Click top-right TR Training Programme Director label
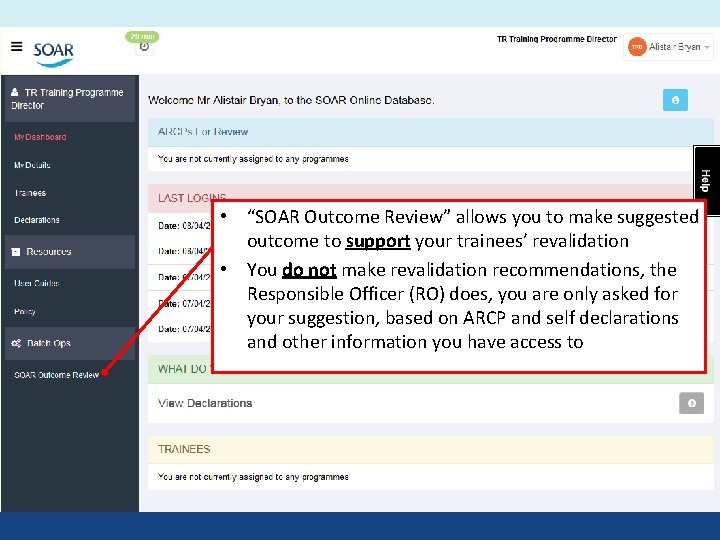This screenshot has height=540, width=720. [x=557, y=39]
